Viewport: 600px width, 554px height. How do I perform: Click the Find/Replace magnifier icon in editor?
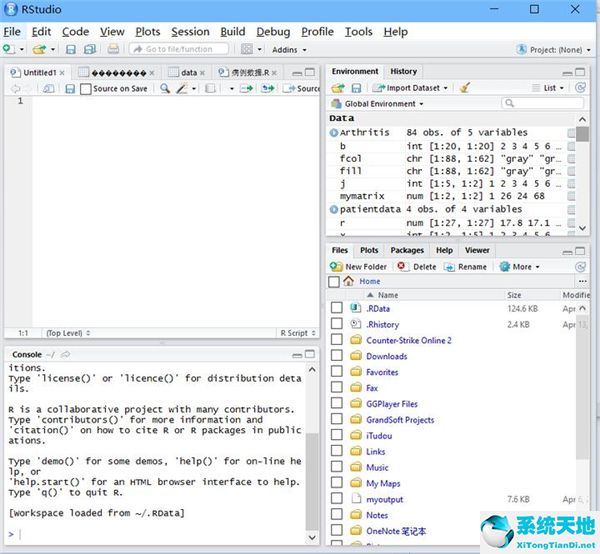coord(165,89)
